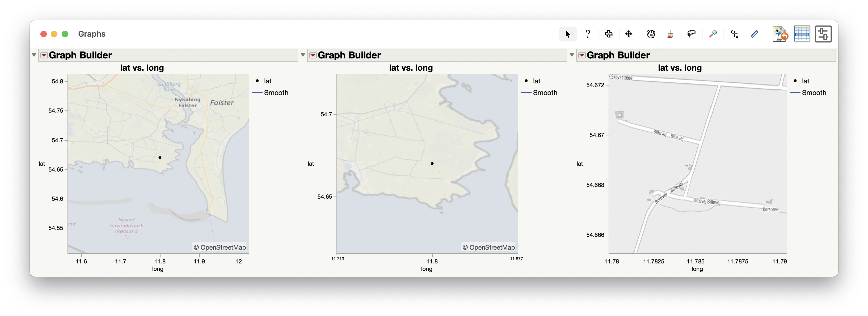Image resolution: width=868 pixels, height=316 pixels.
Task: Select the Lasso tool
Action: pyautogui.click(x=692, y=34)
